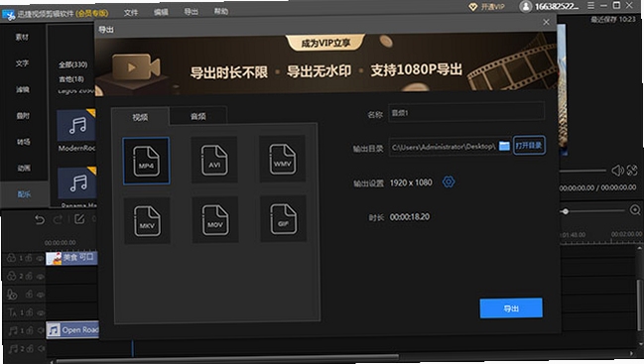The width and height of the screenshot is (644, 364).
Task: Open the 滤镜 sidebar section
Action: (23, 89)
